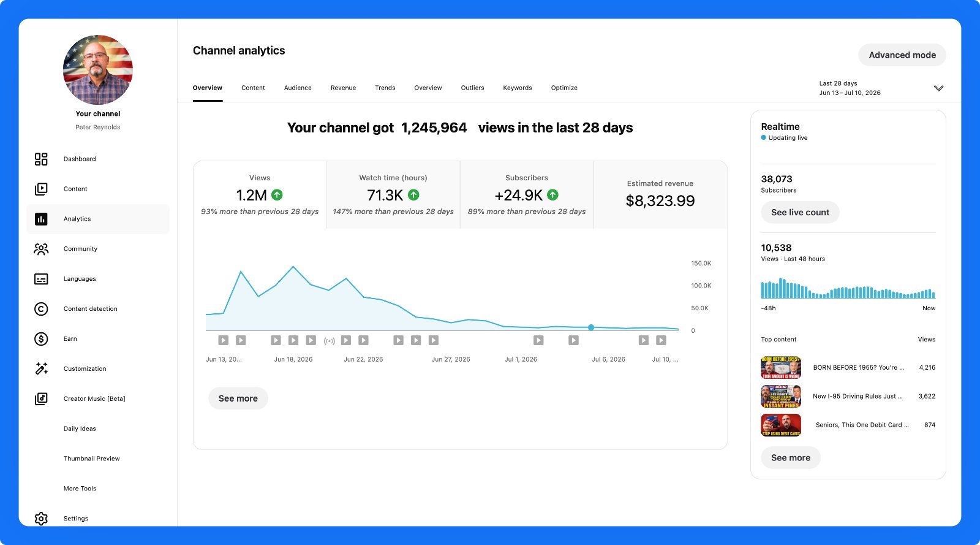Click the 10,538 views count

(x=776, y=248)
